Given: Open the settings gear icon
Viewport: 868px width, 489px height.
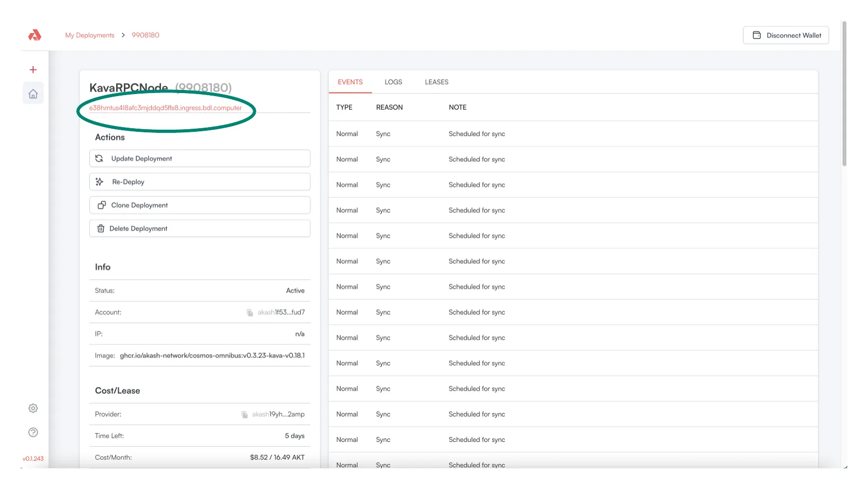Looking at the screenshot, I should pos(33,408).
